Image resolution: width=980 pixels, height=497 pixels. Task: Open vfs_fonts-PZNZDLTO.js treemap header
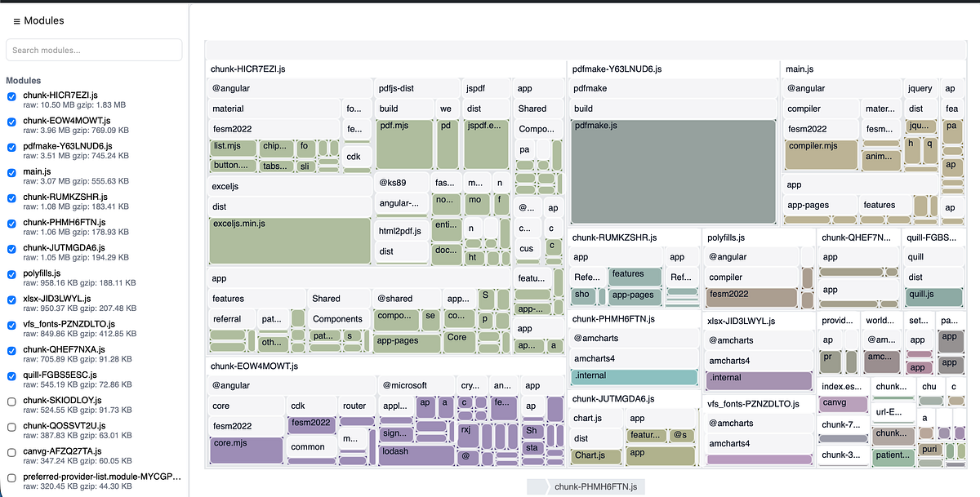[x=759, y=404]
